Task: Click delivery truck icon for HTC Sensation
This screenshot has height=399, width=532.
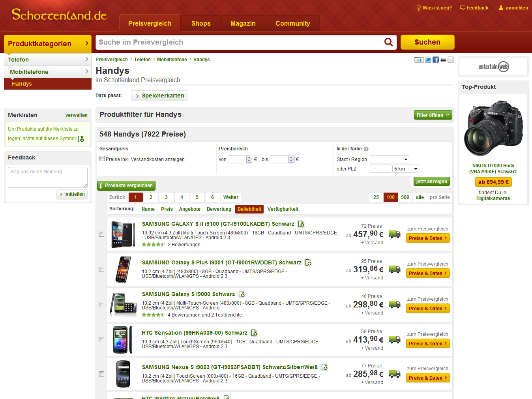Action: 395,339
